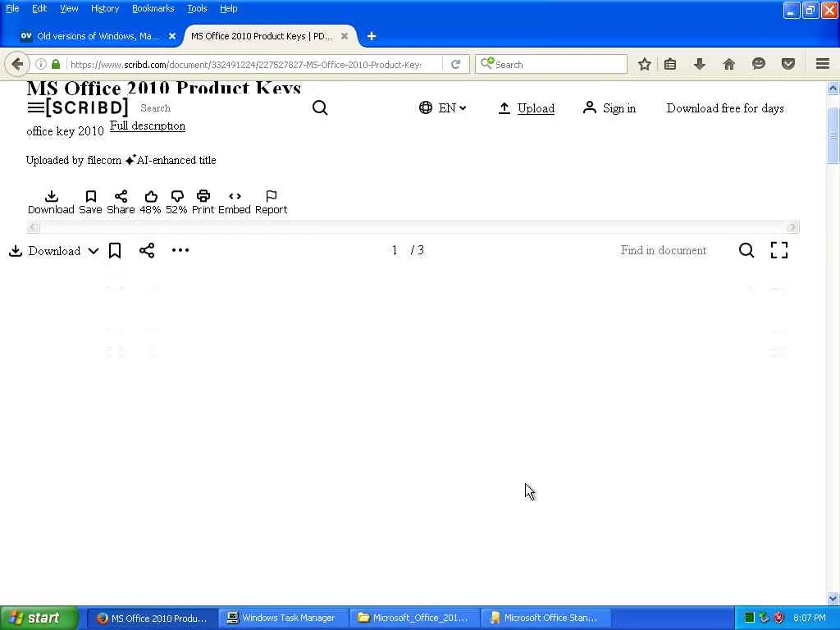Click the Embed code icon

tap(235, 196)
